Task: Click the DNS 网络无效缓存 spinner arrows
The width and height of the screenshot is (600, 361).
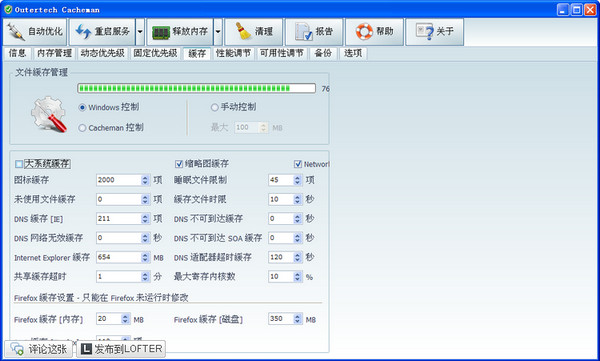Action: pos(145,238)
